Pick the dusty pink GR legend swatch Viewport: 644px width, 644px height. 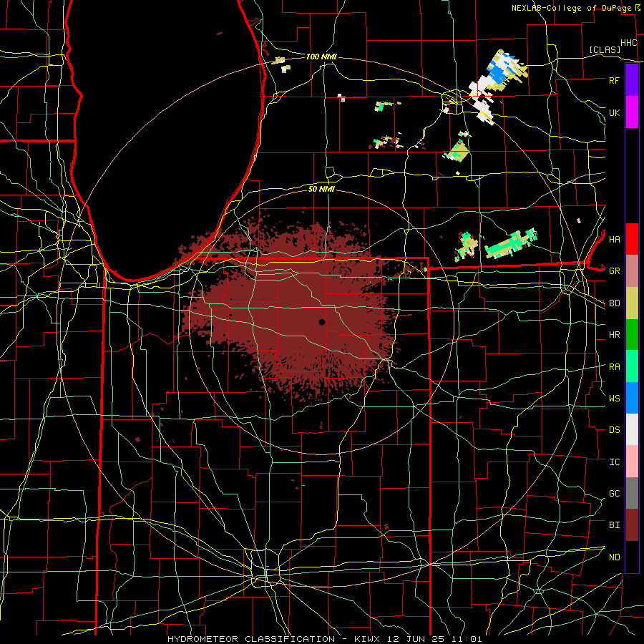(x=632, y=271)
